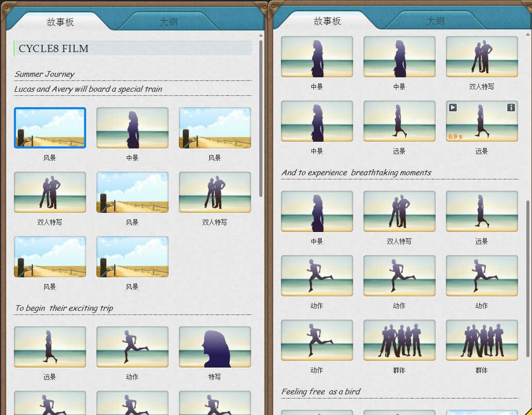Open the 大纲 tab in left panel
The image size is (532, 415).
[168, 22]
